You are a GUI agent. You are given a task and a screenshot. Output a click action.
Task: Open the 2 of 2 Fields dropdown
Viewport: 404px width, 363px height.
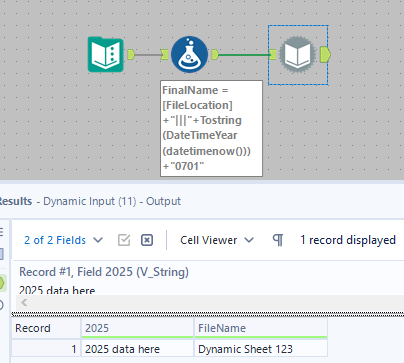(63, 240)
